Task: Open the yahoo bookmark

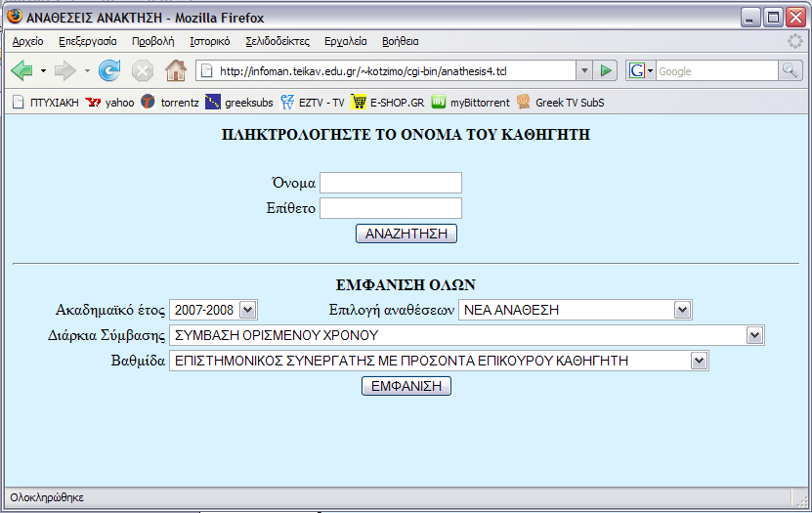Action: click(x=109, y=103)
